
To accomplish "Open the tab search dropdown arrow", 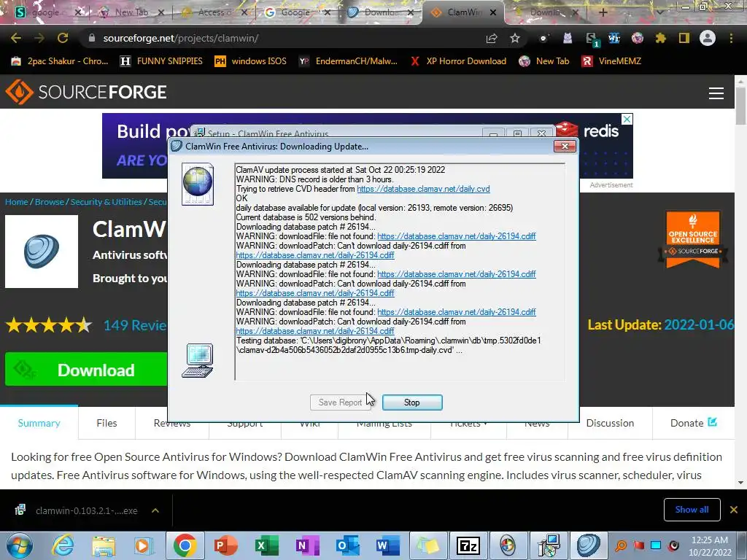I will tap(659, 12).
